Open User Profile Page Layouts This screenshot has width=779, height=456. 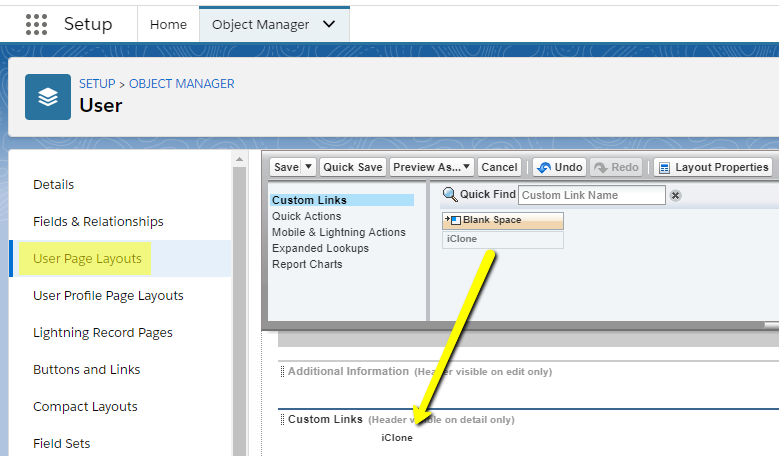click(x=108, y=296)
